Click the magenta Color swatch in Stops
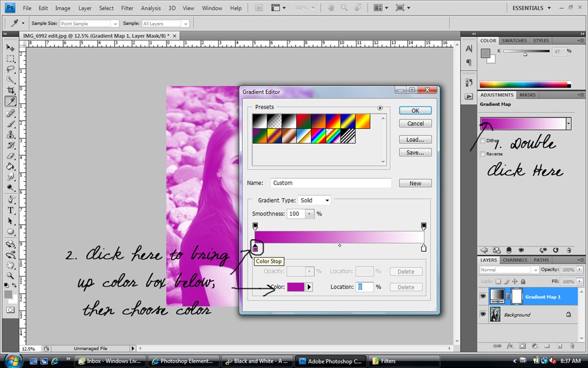This screenshot has height=368, width=588. tap(296, 287)
